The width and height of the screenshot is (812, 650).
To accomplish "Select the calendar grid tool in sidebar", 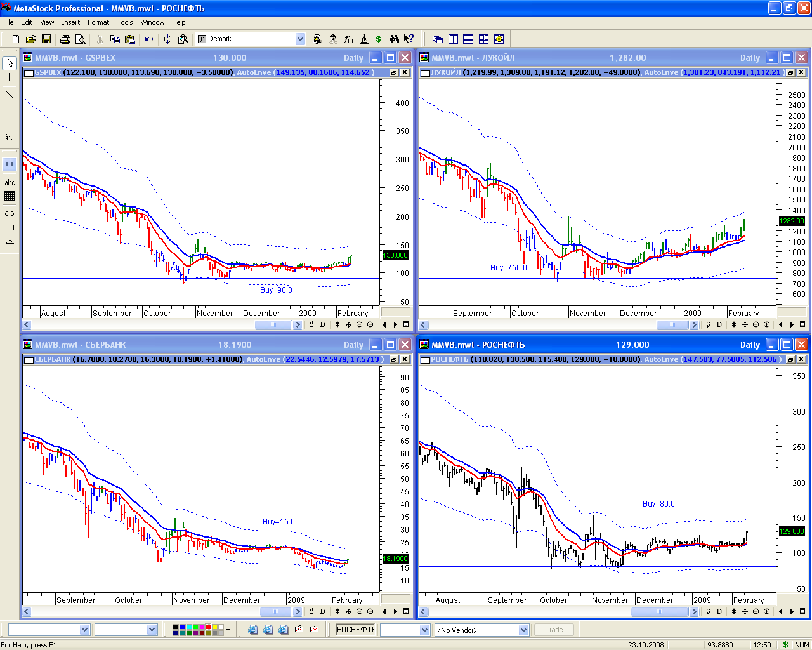I will coord(10,196).
